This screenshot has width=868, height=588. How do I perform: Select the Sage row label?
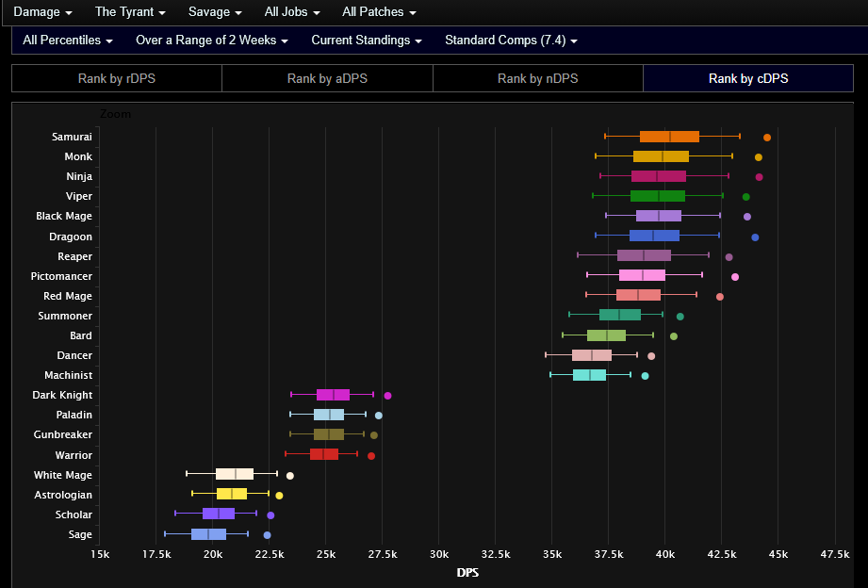pyautogui.click(x=80, y=534)
